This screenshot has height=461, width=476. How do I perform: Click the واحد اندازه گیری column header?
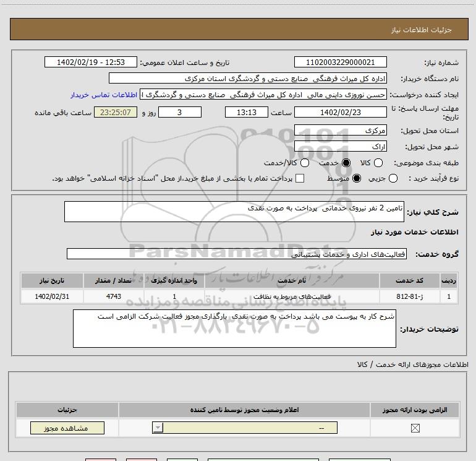[174, 280]
